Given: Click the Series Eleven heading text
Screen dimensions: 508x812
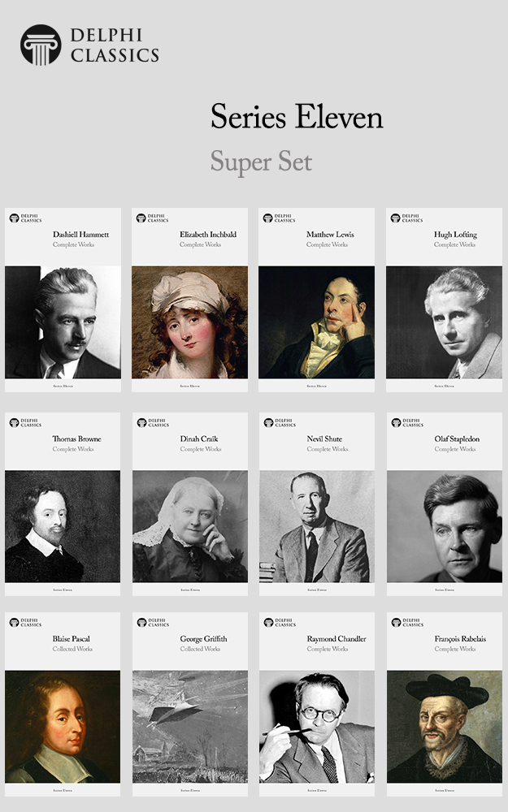Looking at the screenshot, I should pyautogui.click(x=297, y=116).
